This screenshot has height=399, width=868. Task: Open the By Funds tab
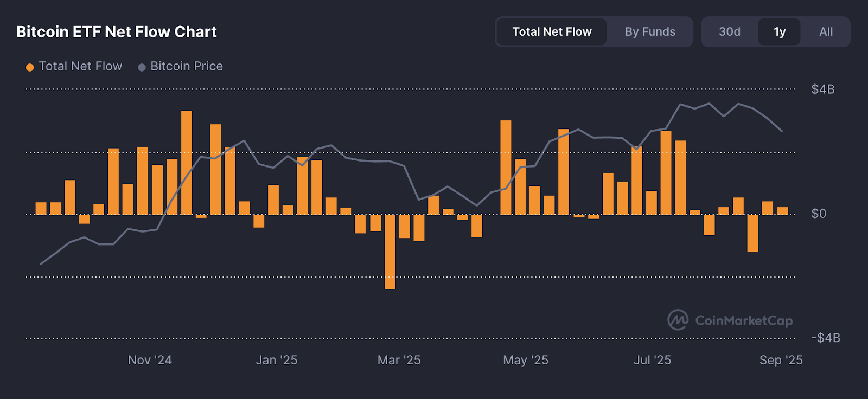[650, 32]
